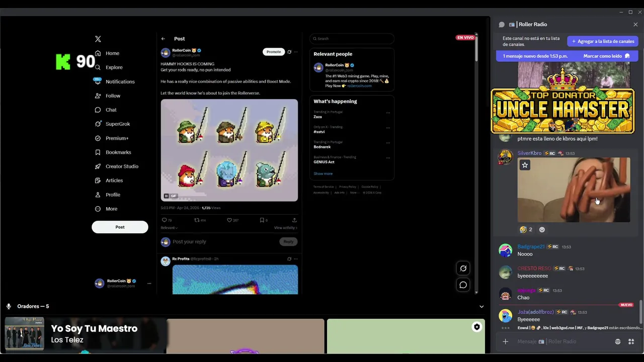Pause the Hammy Hooks GIF
The image size is (644, 362).
tap(166, 196)
